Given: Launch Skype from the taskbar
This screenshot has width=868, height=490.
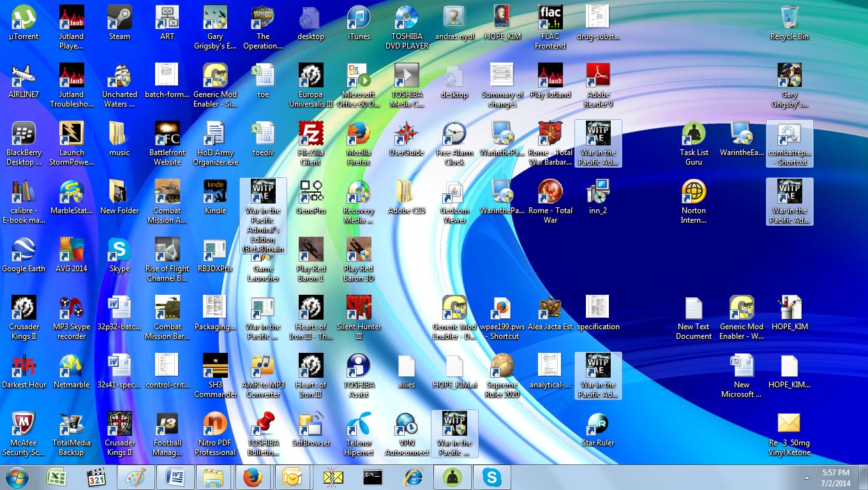Looking at the screenshot, I should (x=492, y=477).
